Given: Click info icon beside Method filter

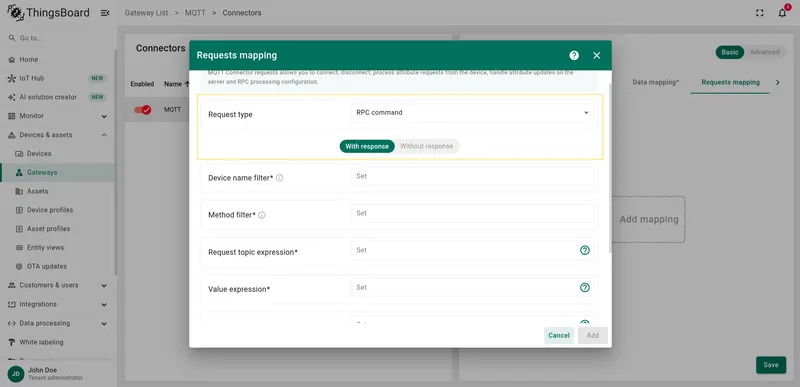Looking at the screenshot, I should (x=262, y=215).
